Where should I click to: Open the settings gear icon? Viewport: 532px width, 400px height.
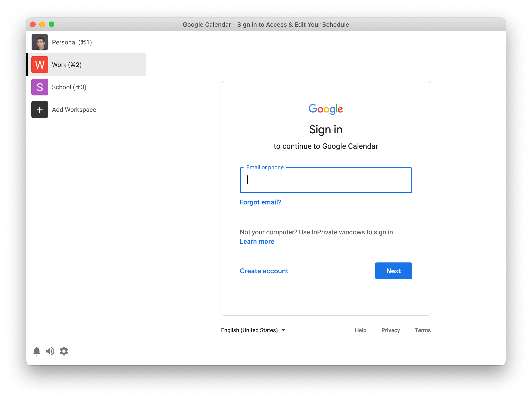point(64,351)
